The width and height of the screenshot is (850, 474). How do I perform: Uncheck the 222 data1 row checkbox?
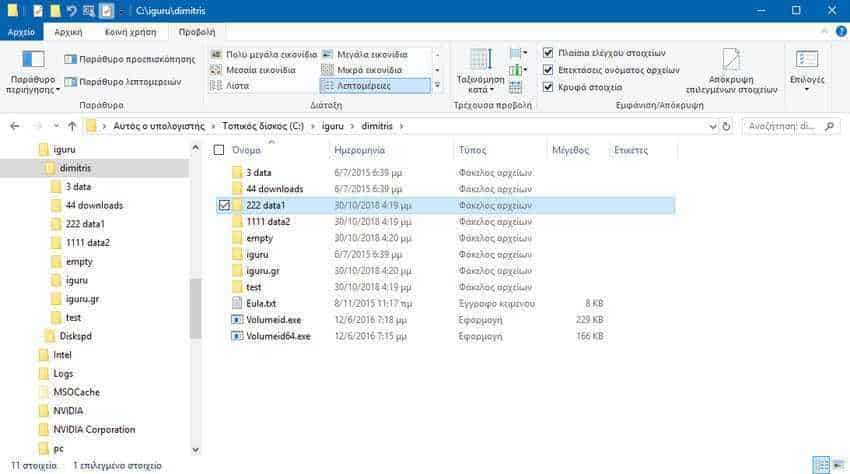point(224,206)
